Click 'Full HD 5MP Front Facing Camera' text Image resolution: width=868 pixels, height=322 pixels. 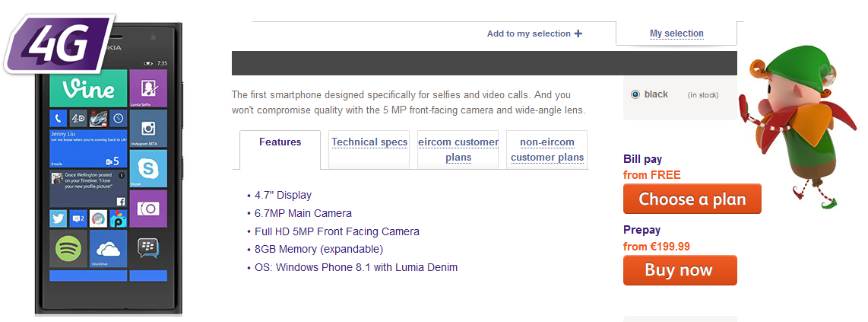[337, 231]
